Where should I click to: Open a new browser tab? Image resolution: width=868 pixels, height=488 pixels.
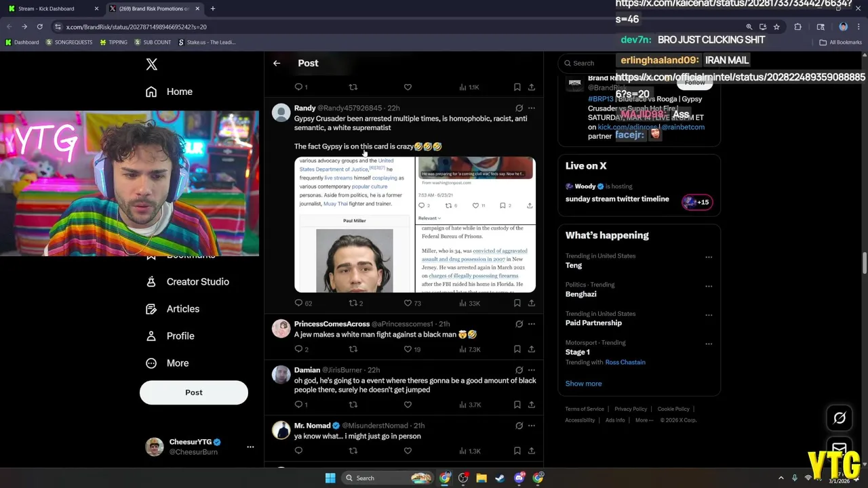213,9
